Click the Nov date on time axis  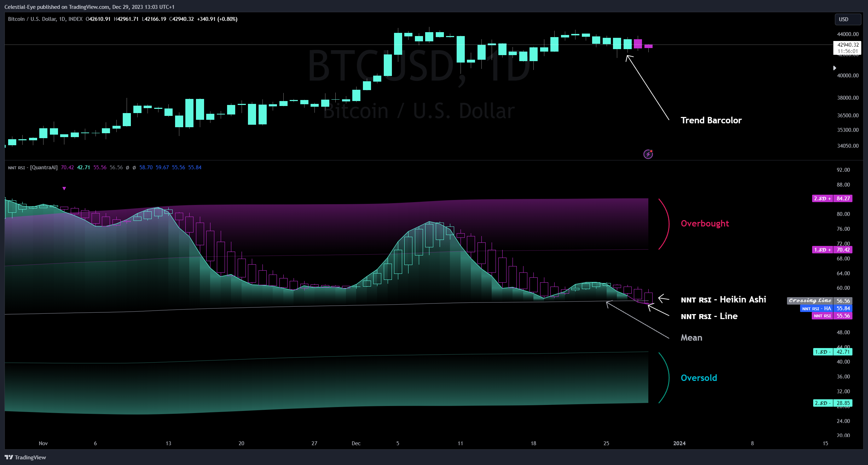coord(43,443)
